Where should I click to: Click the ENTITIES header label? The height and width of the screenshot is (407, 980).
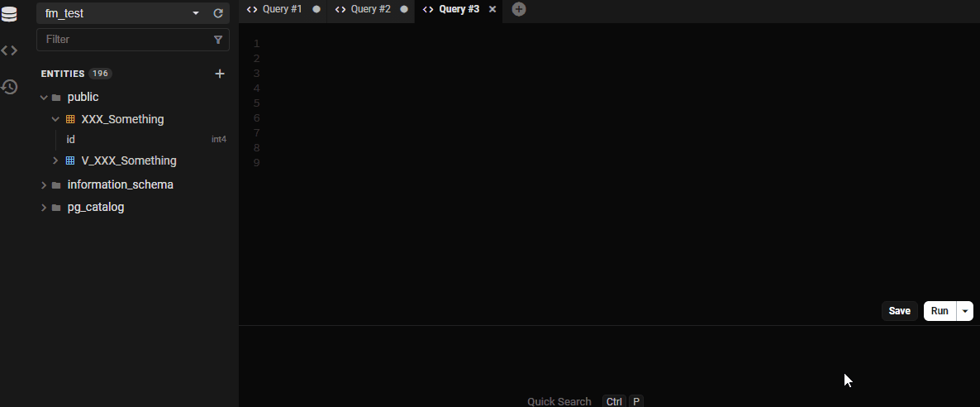[x=63, y=74]
